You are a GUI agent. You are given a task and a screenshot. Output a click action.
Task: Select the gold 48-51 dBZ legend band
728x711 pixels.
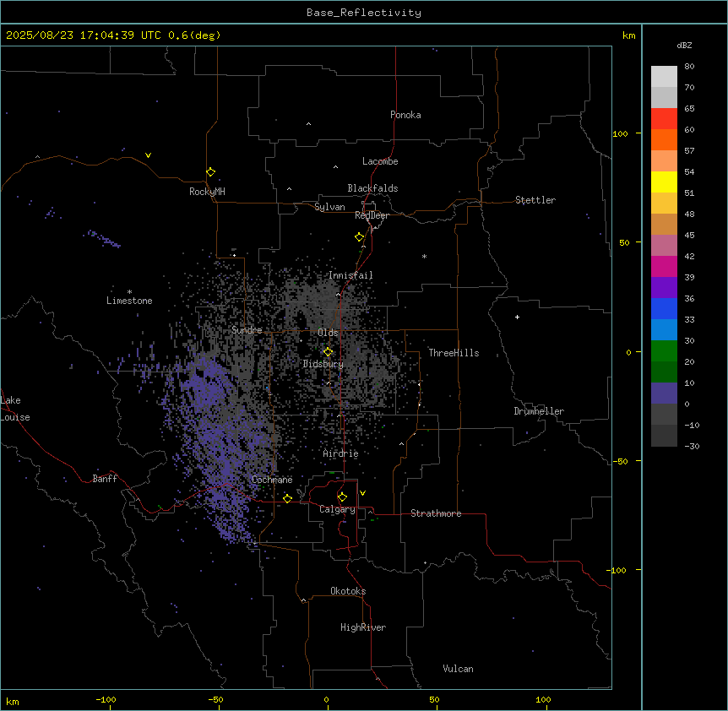coord(664,204)
